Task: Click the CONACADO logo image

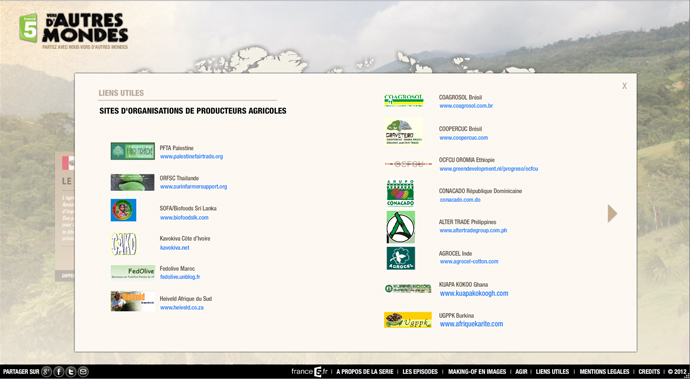Action: pos(400,193)
